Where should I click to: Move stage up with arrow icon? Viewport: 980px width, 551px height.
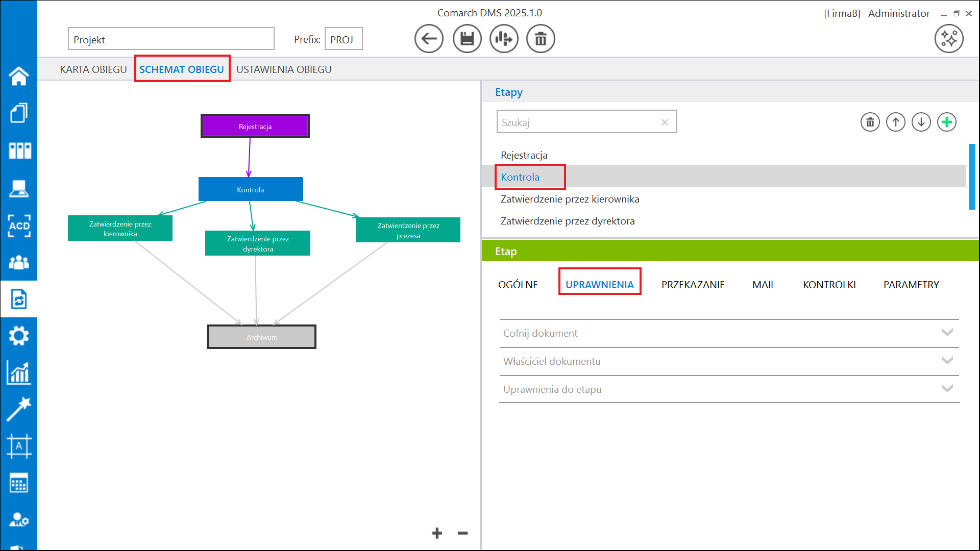tap(896, 122)
